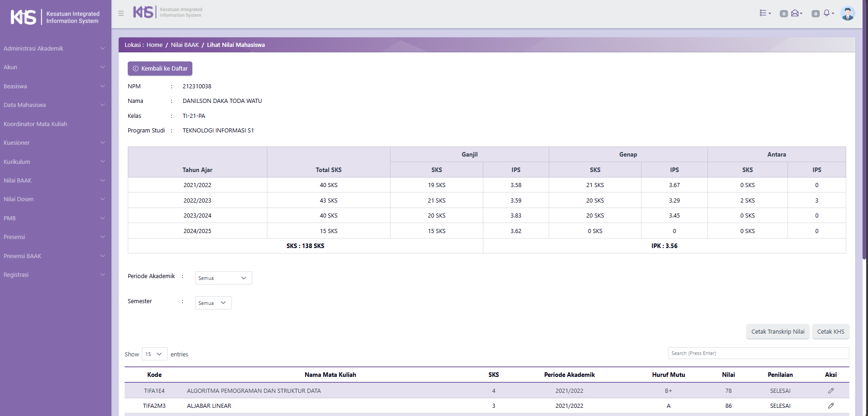Image resolution: width=868 pixels, height=416 pixels.
Task: Open the Periode Akademik dropdown
Action: click(x=223, y=278)
